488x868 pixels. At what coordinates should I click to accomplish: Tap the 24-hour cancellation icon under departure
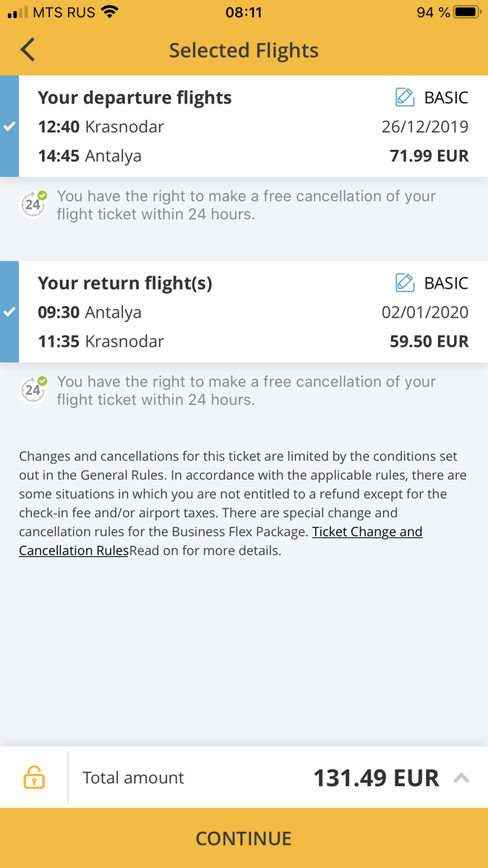[33, 204]
